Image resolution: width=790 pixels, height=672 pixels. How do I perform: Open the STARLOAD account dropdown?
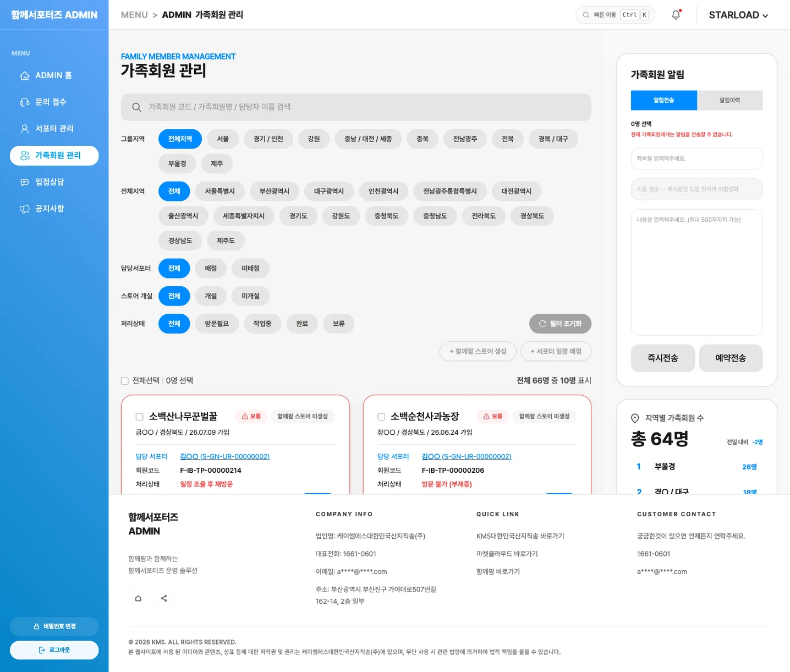point(738,15)
